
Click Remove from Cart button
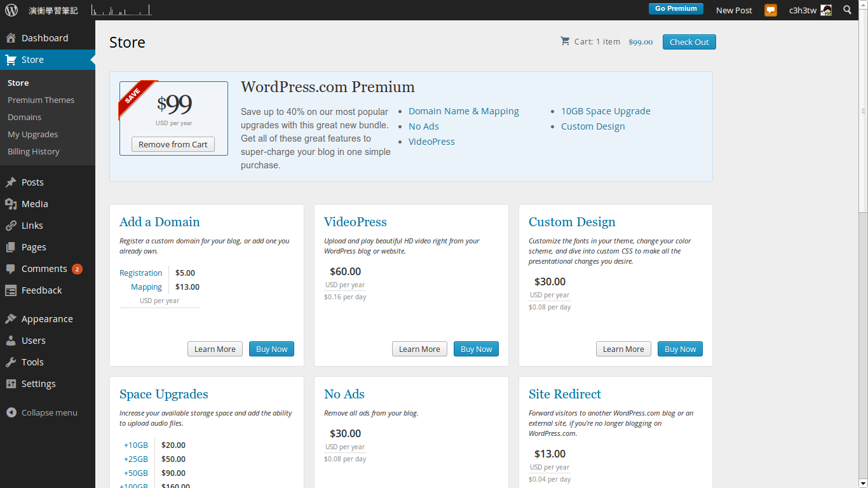tap(173, 144)
